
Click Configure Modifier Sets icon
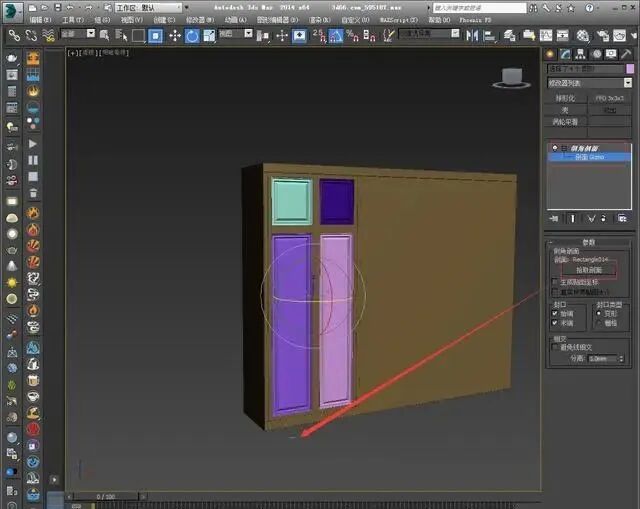[x=622, y=219]
